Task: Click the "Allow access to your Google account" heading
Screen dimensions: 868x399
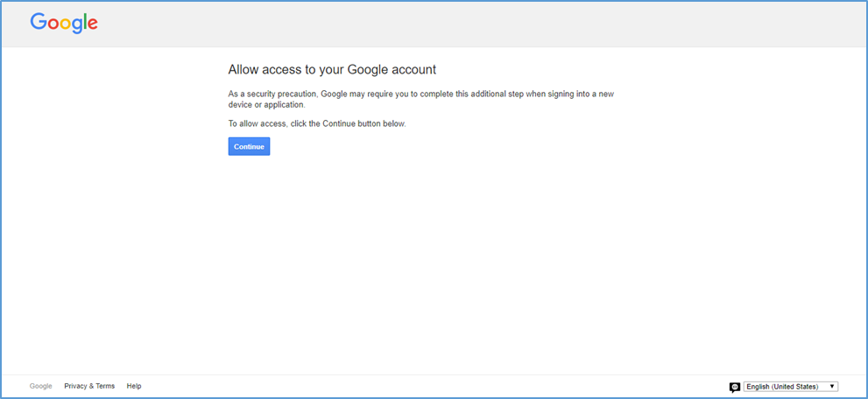Action: tap(332, 69)
